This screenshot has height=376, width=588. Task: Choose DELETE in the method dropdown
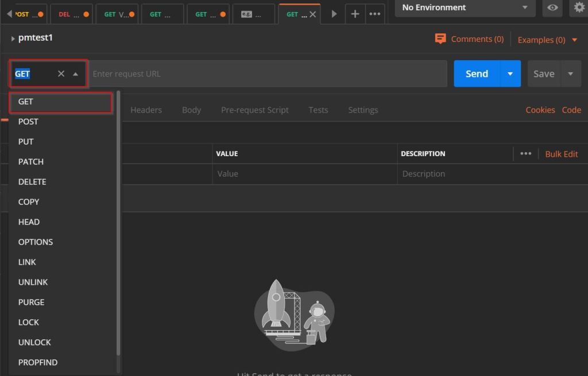tap(32, 182)
